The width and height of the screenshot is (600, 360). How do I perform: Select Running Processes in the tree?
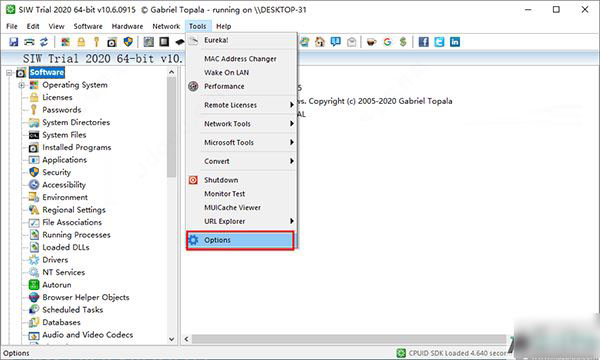76,235
